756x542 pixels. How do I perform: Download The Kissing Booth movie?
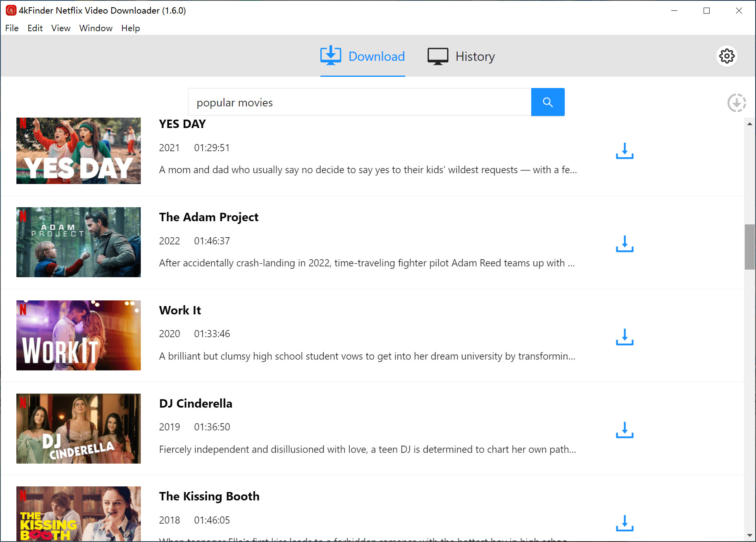pyautogui.click(x=624, y=523)
